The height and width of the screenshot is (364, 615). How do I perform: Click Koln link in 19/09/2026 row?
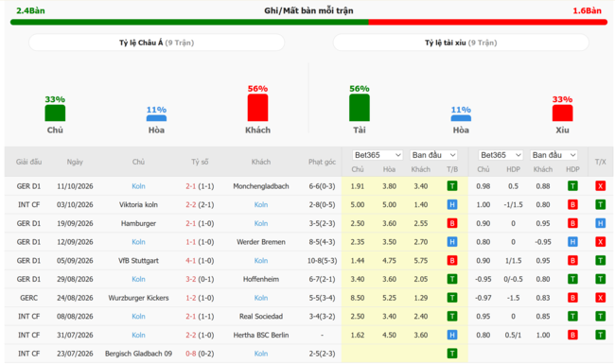click(261, 223)
